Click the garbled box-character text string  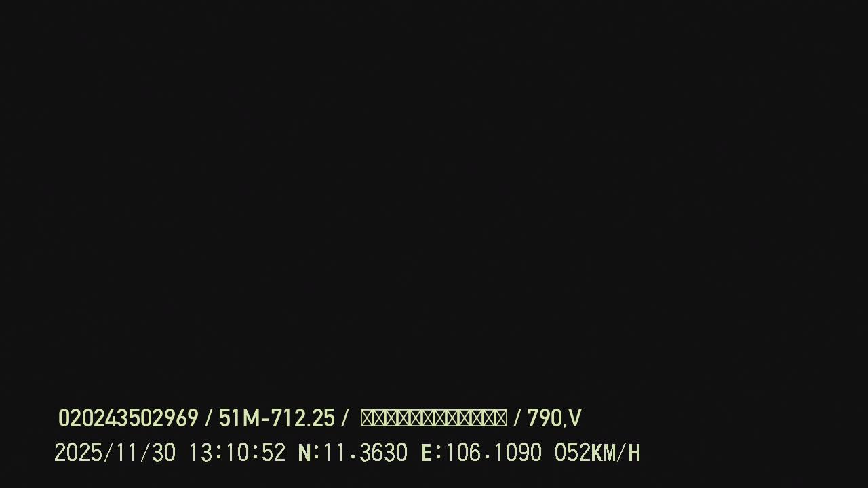(434, 418)
